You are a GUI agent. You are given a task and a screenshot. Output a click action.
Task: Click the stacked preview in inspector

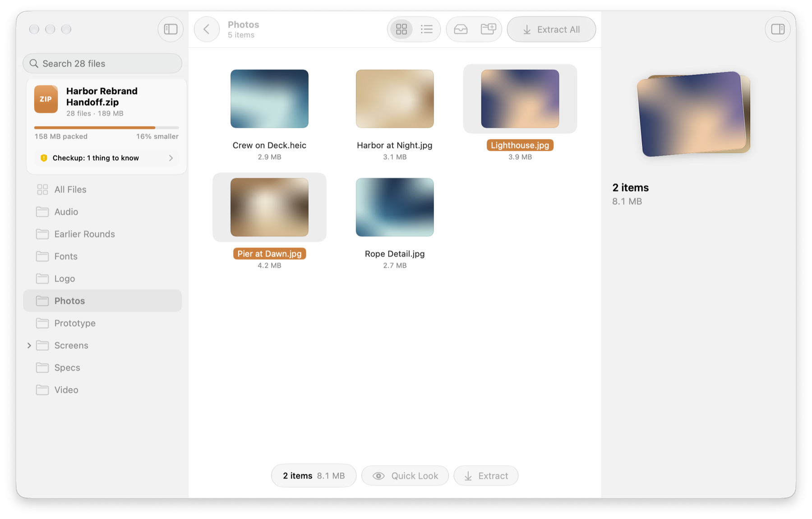(x=694, y=114)
